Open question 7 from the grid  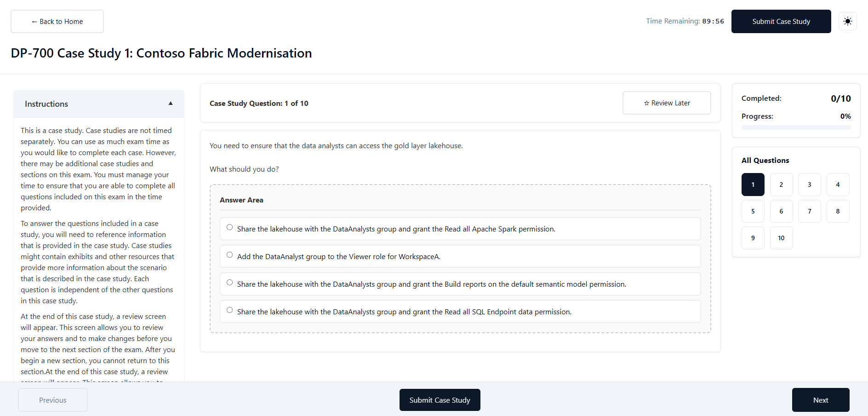[810, 211]
